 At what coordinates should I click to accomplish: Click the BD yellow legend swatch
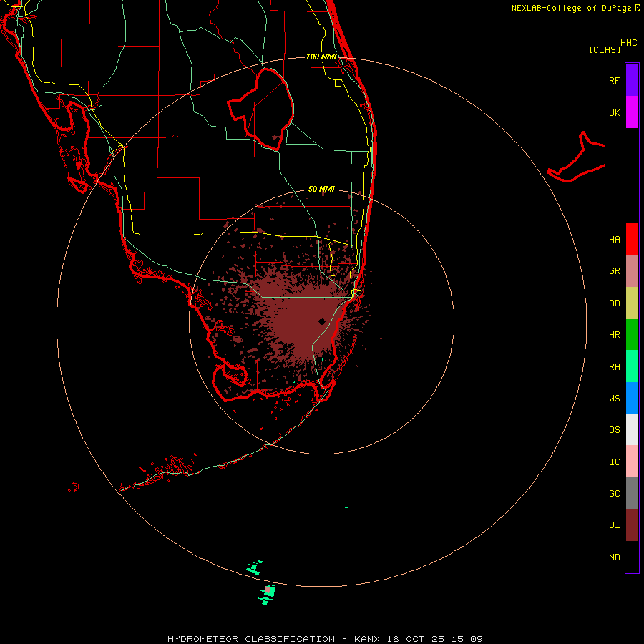pyautogui.click(x=632, y=303)
